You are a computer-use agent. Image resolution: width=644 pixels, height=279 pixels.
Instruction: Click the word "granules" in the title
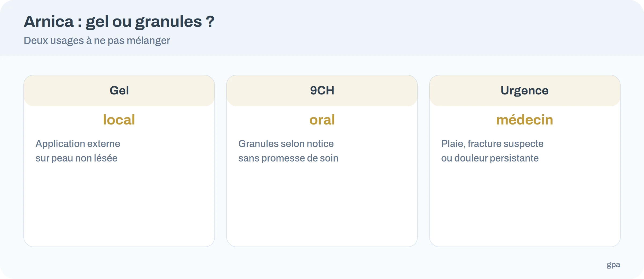pyautogui.click(x=169, y=22)
